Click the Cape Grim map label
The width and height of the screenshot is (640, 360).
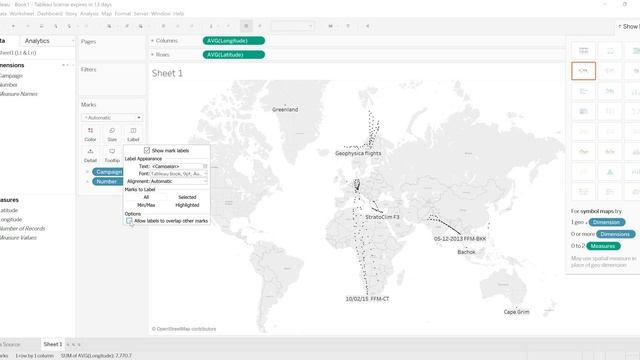tap(516, 312)
